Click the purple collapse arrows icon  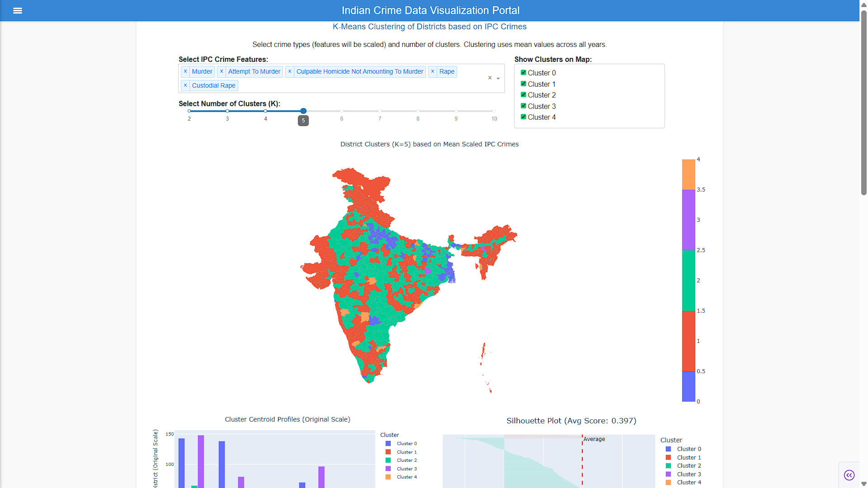pos(849,475)
